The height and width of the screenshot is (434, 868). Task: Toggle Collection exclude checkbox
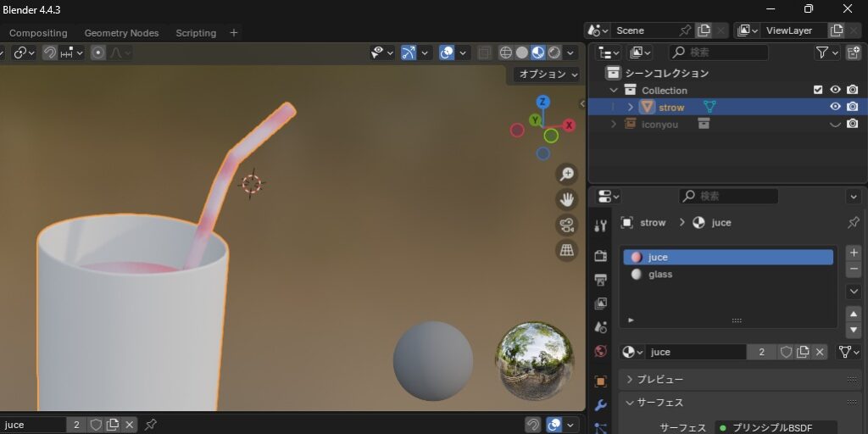click(818, 90)
